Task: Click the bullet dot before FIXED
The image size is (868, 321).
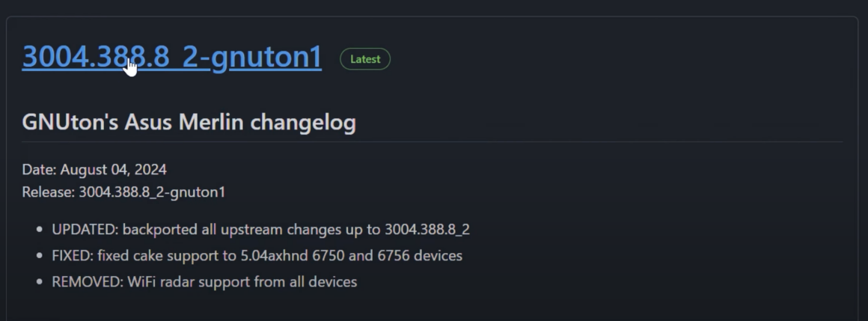Action: [40, 256]
